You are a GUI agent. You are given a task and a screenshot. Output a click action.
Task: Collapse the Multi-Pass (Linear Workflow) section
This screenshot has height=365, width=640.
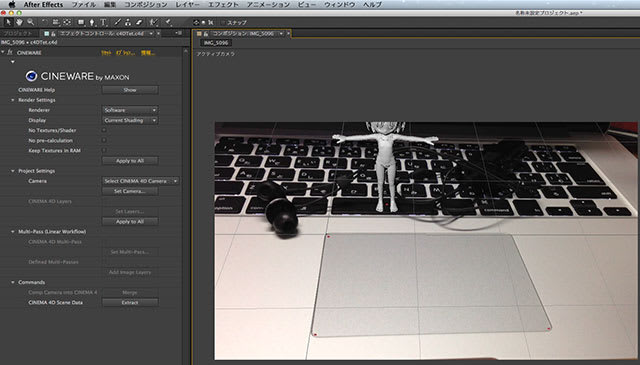click(13, 231)
